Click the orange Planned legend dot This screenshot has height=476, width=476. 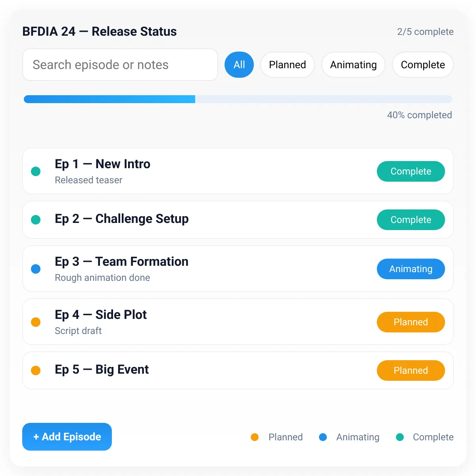click(255, 437)
